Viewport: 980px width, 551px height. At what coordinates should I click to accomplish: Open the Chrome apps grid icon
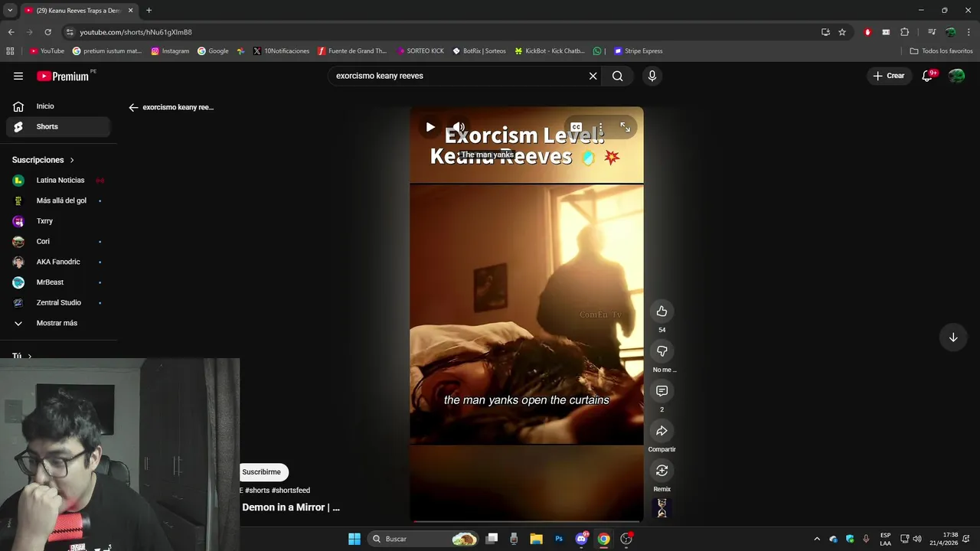pyautogui.click(x=10, y=51)
